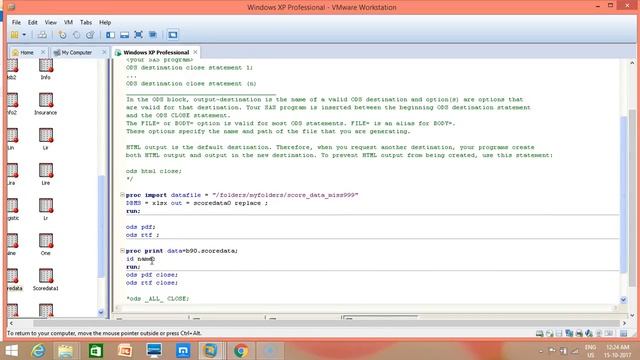Collapse the proc import code block
Screen dimensions: 640x360
pyautogui.click(x=122, y=195)
